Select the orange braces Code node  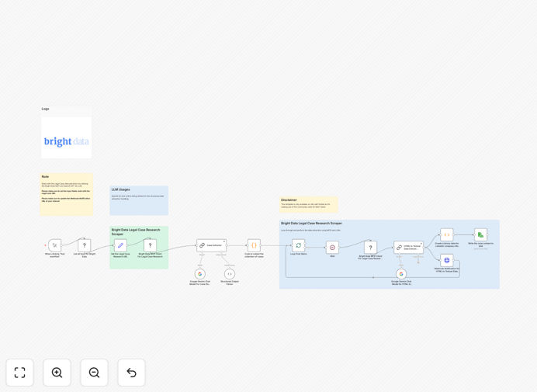[x=254, y=245]
